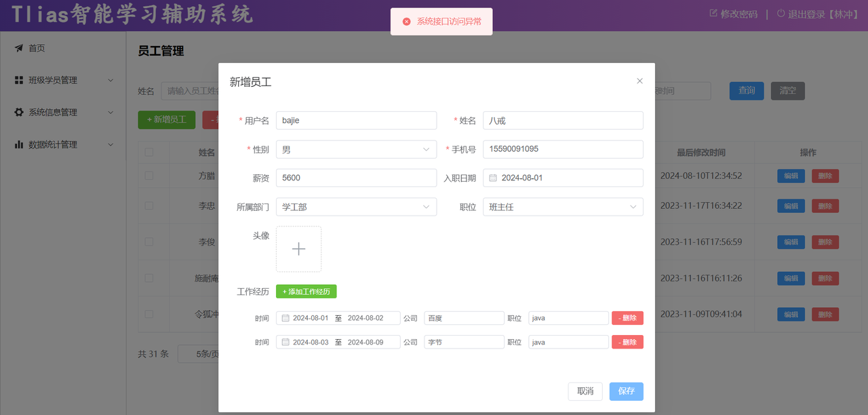This screenshot has width=868, height=415.
Task: Select 首页 in the sidebar
Action: click(x=41, y=47)
